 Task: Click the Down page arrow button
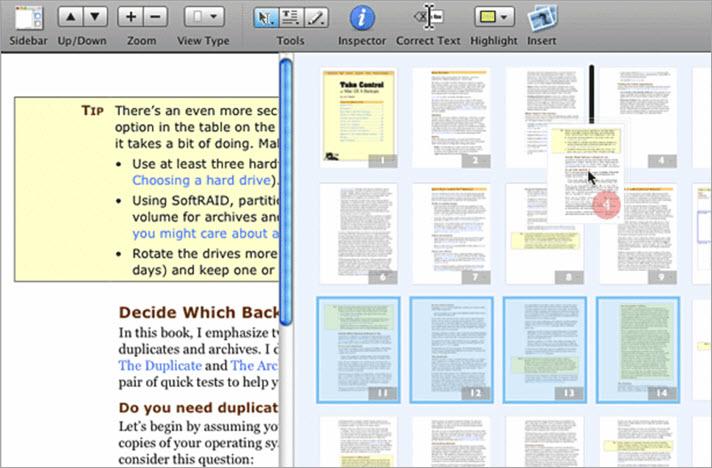tap(94, 18)
